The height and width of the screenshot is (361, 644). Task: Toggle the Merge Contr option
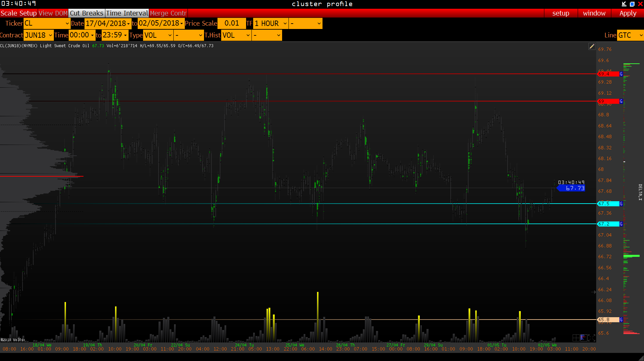pyautogui.click(x=168, y=13)
